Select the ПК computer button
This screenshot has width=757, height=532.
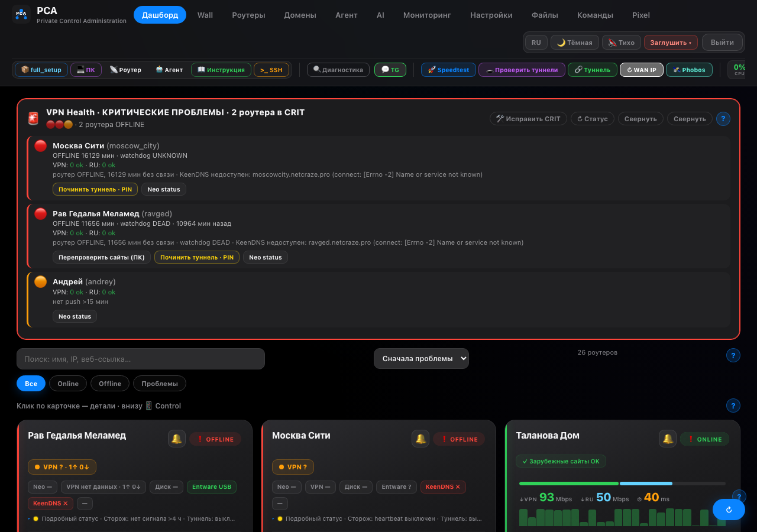point(86,70)
